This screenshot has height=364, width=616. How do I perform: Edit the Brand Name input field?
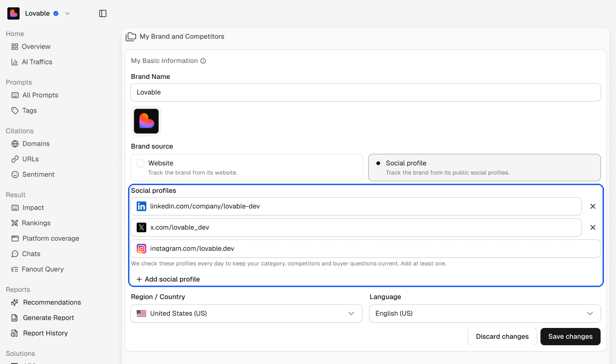click(366, 92)
